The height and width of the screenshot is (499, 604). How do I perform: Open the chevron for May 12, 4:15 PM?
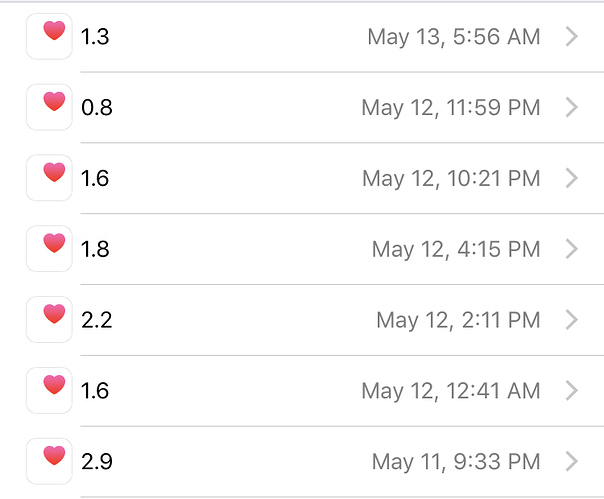(x=572, y=249)
